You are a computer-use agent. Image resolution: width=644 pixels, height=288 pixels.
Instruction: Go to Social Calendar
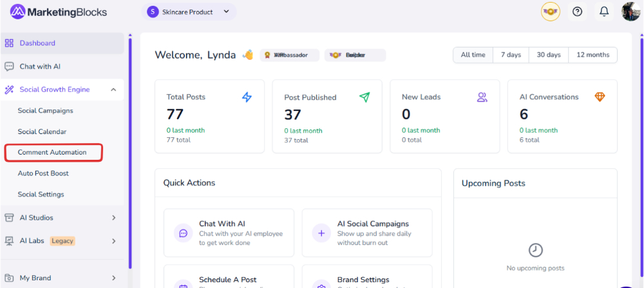coord(42,131)
